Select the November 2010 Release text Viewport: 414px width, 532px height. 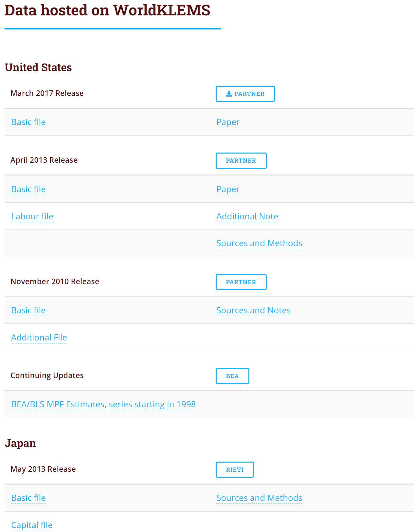[x=55, y=282]
